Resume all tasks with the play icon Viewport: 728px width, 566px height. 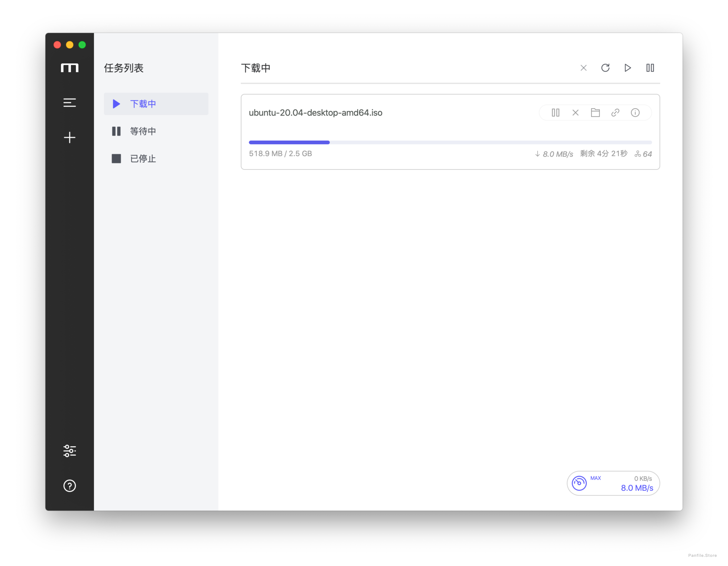pos(628,68)
